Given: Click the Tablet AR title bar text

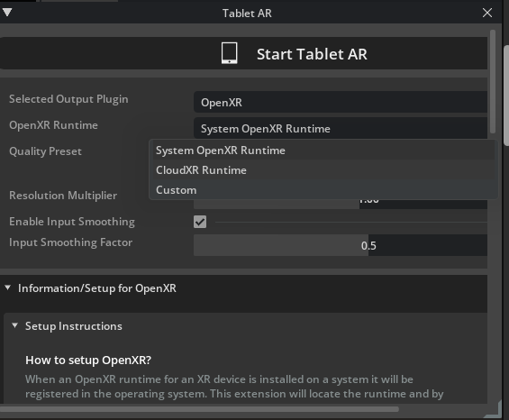Looking at the screenshot, I should [x=247, y=14].
